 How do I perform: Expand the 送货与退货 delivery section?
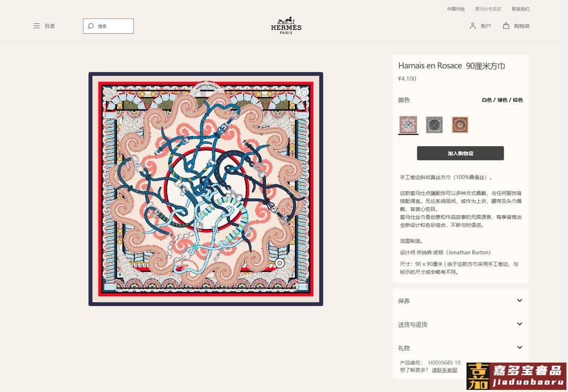pos(460,324)
